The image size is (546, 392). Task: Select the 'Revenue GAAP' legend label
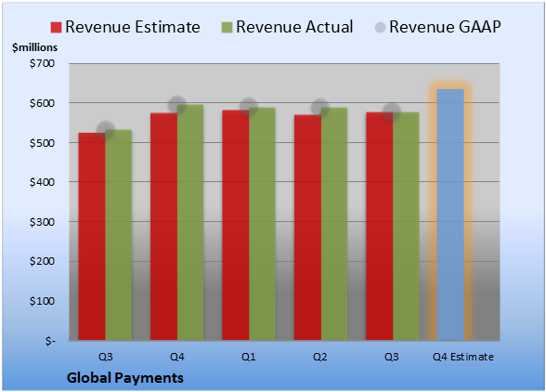(445, 27)
